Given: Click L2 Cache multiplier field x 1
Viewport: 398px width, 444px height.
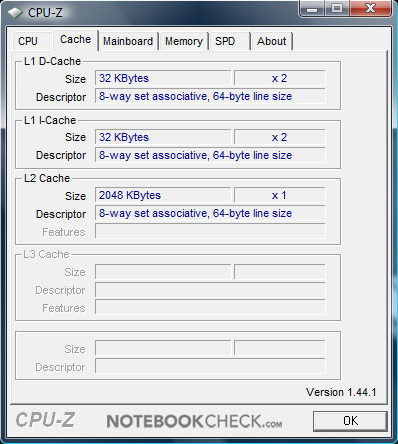Looking at the screenshot, I should [279, 195].
